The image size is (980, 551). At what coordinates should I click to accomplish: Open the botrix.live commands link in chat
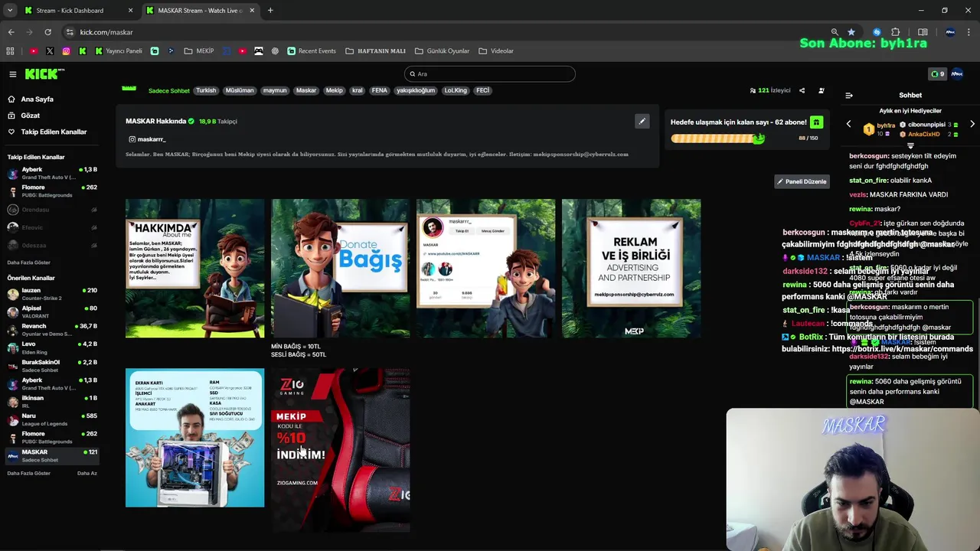[x=902, y=349]
